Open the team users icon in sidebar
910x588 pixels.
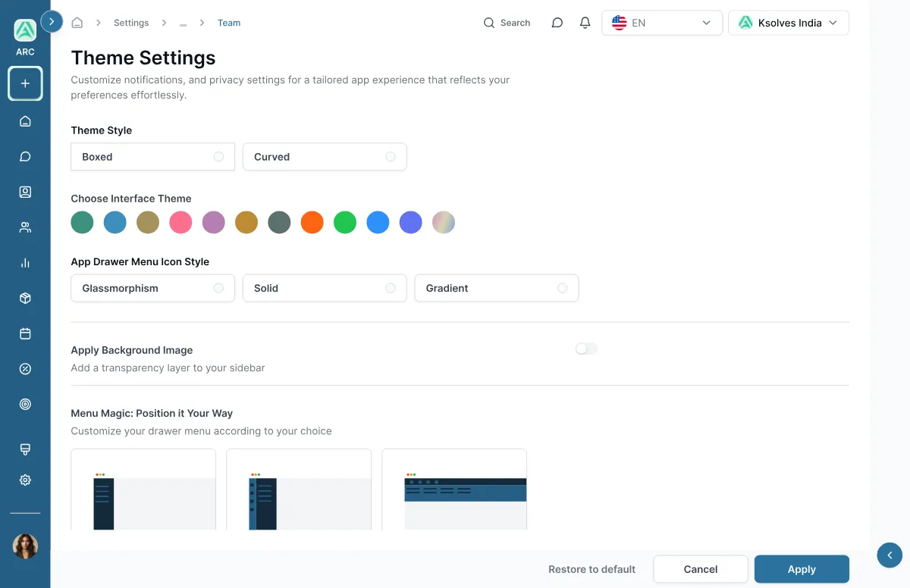(25, 227)
